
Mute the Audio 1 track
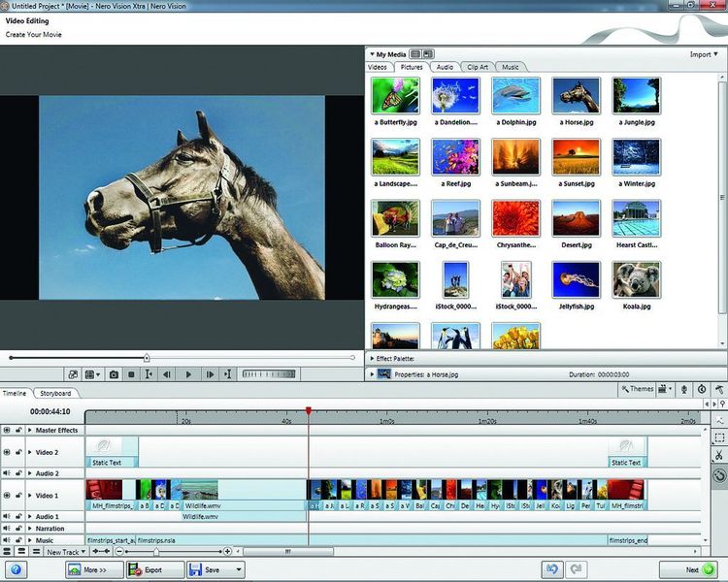coord(7,517)
